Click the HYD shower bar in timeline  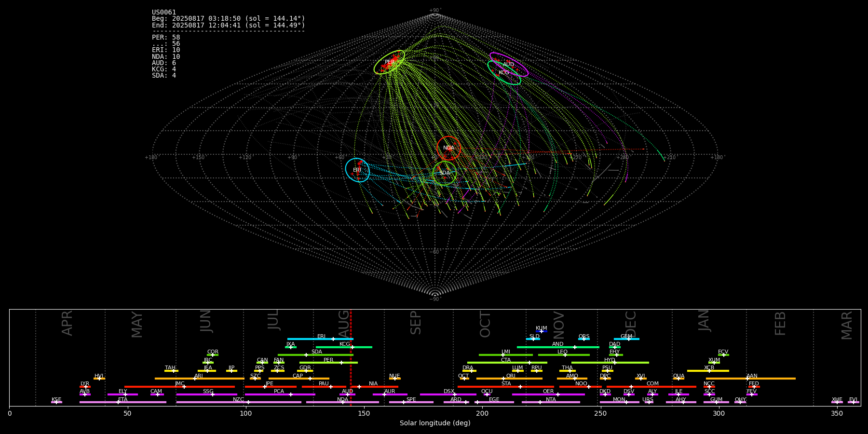[610, 363]
